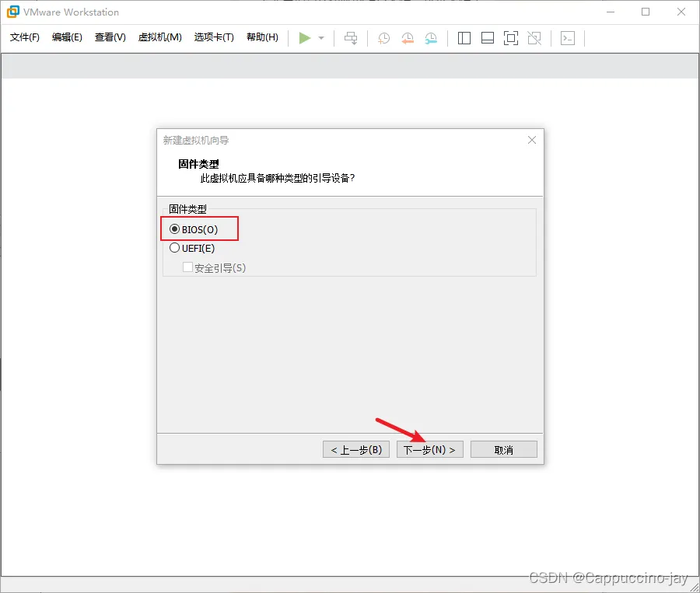700x593 pixels.
Task: Open the 查看(V) menu
Action: click(x=110, y=37)
